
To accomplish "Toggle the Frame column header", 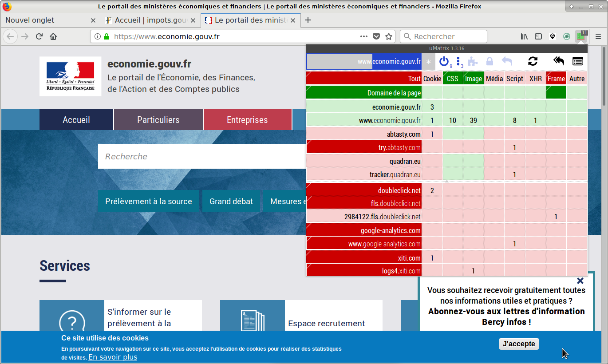I will (556, 78).
